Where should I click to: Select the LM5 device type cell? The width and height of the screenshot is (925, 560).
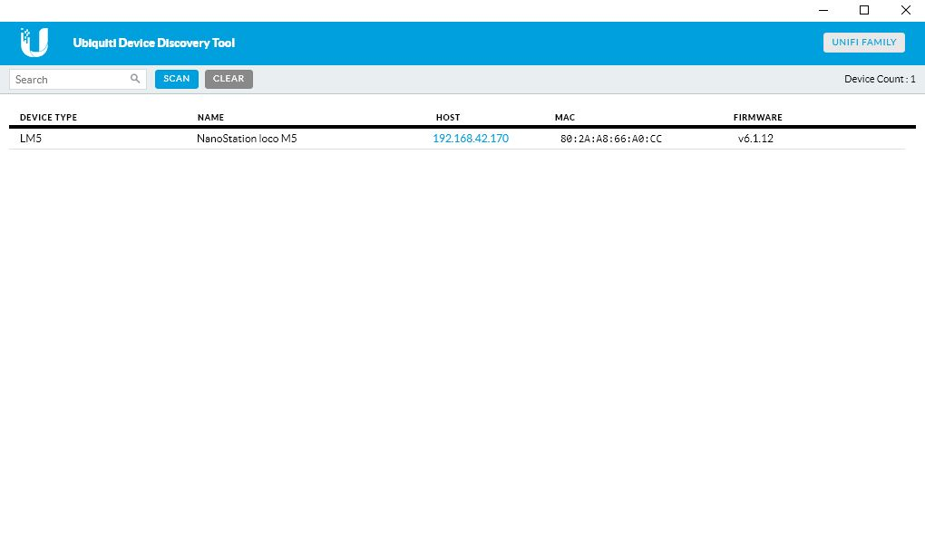pyautogui.click(x=31, y=139)
